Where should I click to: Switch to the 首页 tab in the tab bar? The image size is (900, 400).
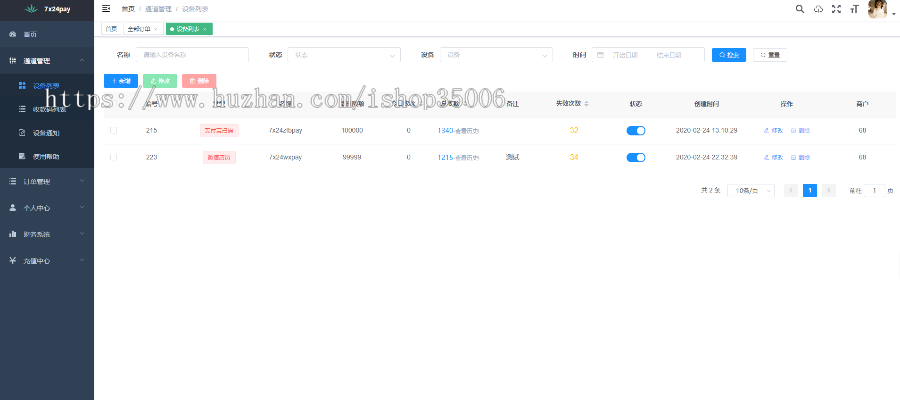111,29
